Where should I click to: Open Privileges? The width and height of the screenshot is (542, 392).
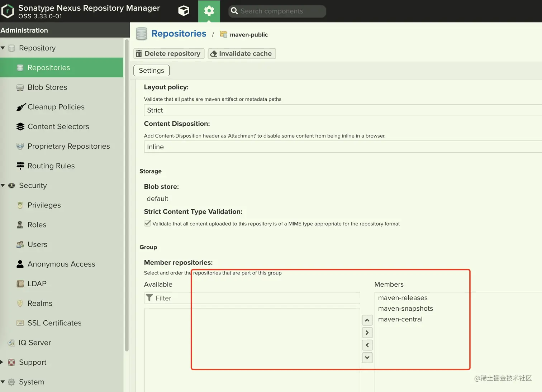[x=44, y=205]
